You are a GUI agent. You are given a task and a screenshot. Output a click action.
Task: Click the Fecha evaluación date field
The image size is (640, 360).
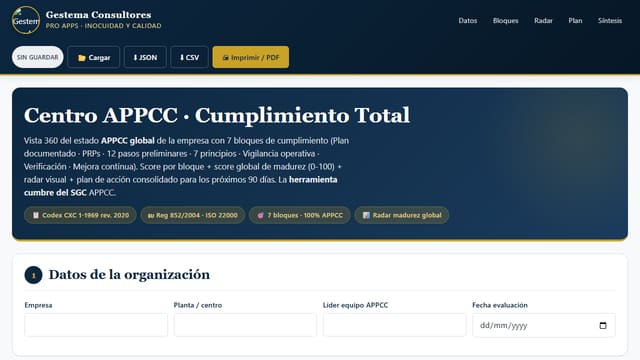(544, 325)
